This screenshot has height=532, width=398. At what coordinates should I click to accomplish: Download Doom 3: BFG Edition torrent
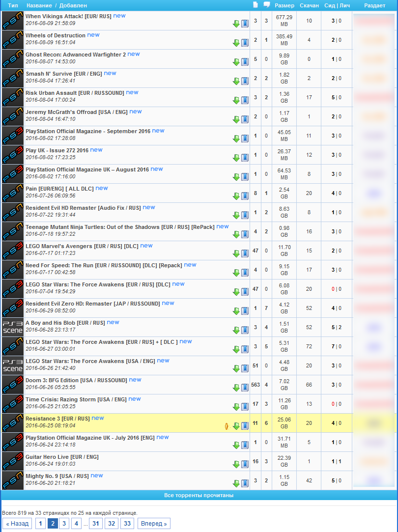tap(236, 388)
